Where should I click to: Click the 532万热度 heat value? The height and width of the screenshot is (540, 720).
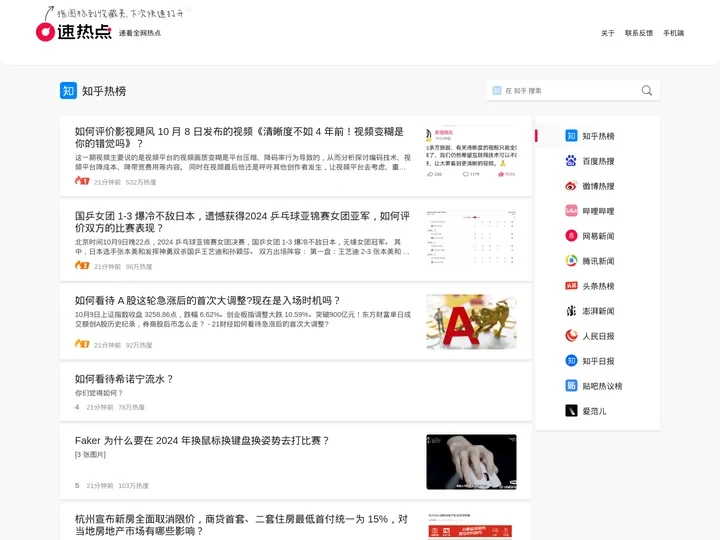tap(141, 182)
